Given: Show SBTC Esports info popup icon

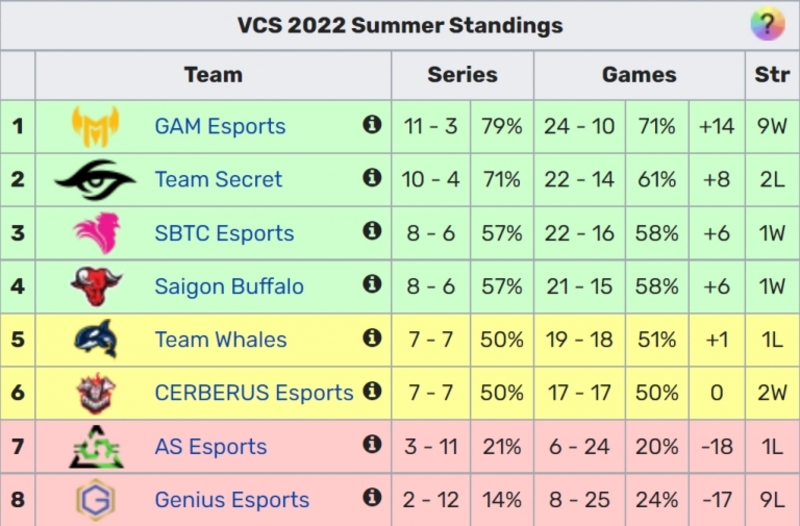Looking at the screenshot, I should 372,231.
